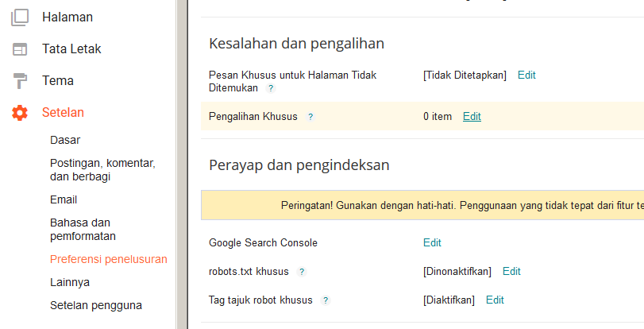
Task: Open Postingan, komentar, dan berbagi settings
Action: [x=102, y=170]
